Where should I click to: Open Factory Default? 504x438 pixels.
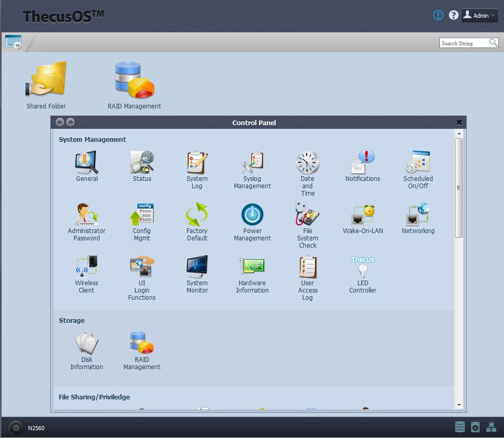(x=197, y=222)
